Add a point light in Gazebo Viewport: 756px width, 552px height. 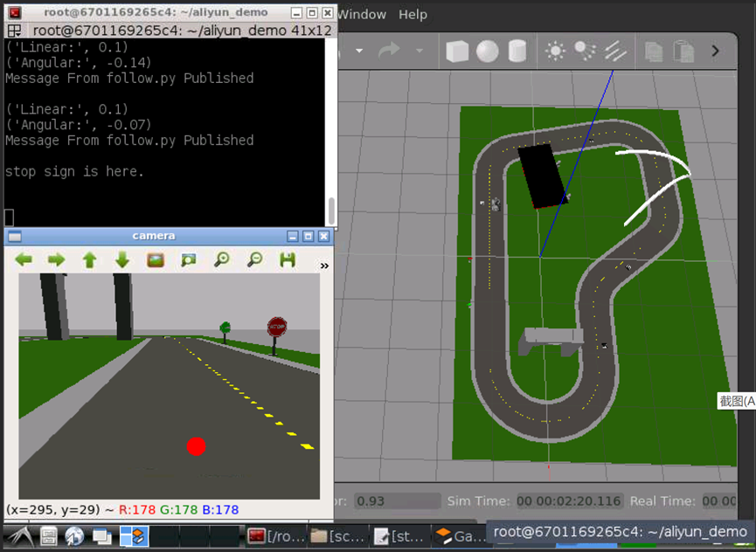point(555,51)
